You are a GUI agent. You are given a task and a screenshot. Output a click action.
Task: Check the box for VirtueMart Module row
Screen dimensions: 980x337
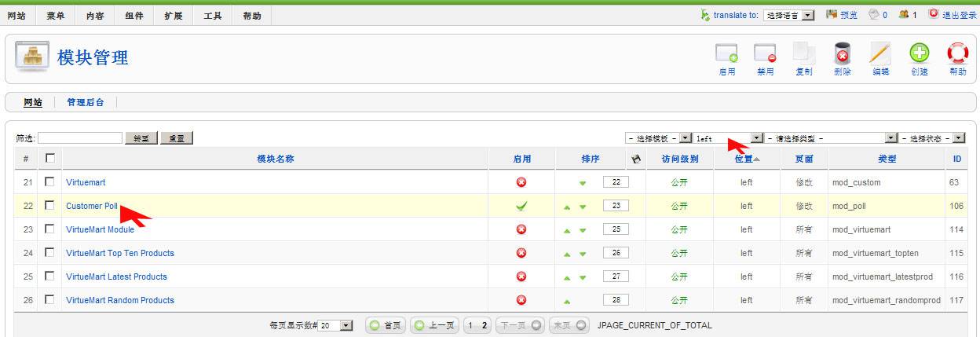(49, 229)
